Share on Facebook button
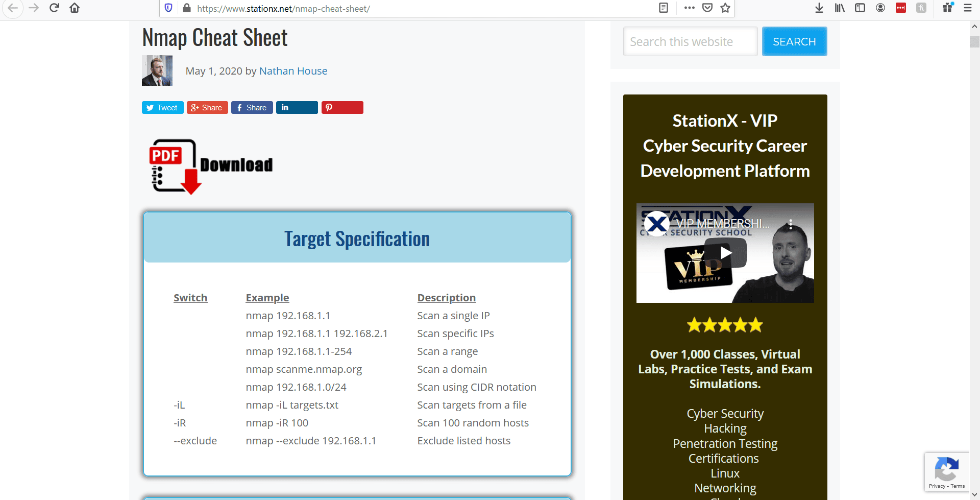The width and height of the screenshot is (980, 500). (252, 108)
